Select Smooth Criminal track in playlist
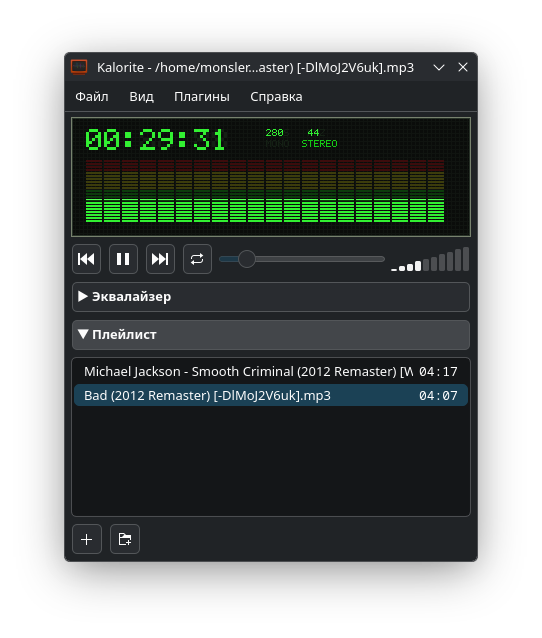Viewport: 542px width, 638px height. (271, 371)
